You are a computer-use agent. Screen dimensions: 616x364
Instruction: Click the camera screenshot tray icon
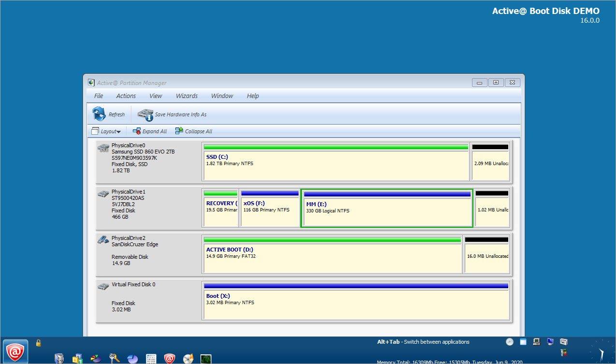[x=563, y=342]
